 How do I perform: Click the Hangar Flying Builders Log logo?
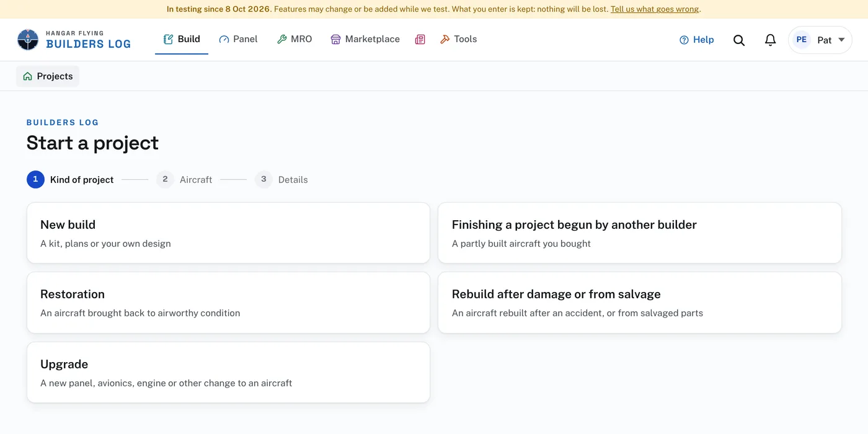(74, 40)
